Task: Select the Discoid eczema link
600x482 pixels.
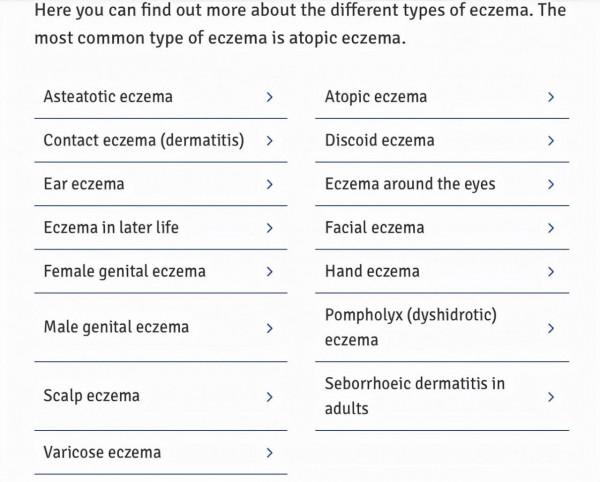Action: click(380, 141)
